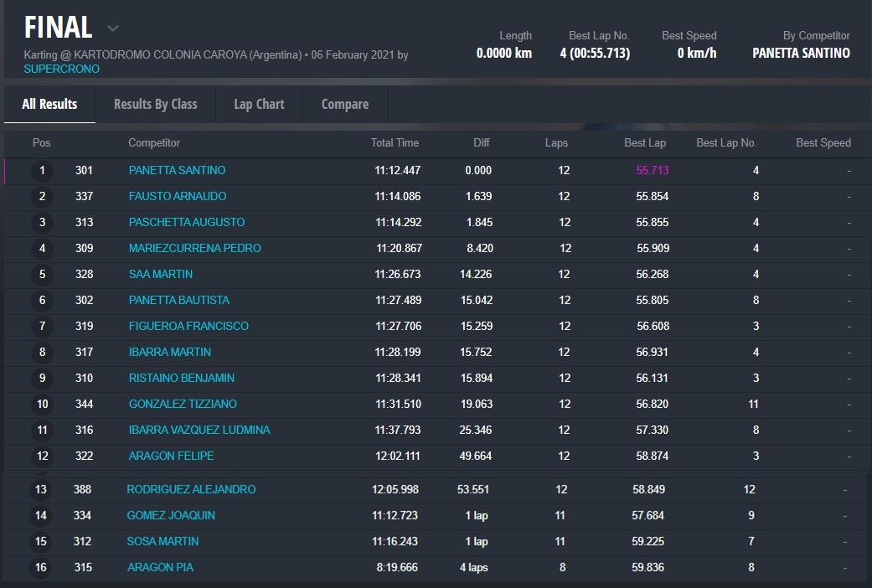Viewport: 872px width, 588px height.
Task: Select MARIEZCURRENA PEDRO's name
Action: click(x=194, y=248)
